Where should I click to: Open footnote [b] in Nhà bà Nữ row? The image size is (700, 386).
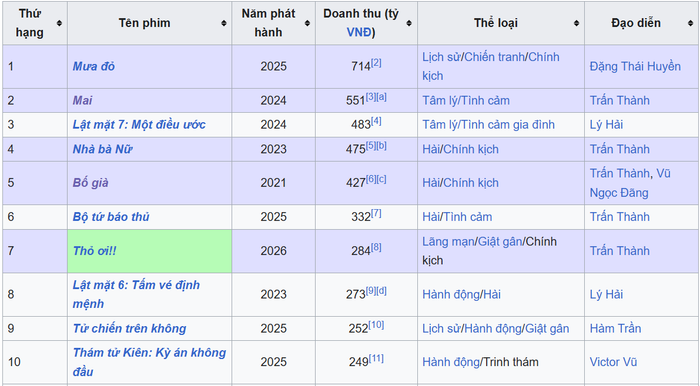click(x=382, y=145)
